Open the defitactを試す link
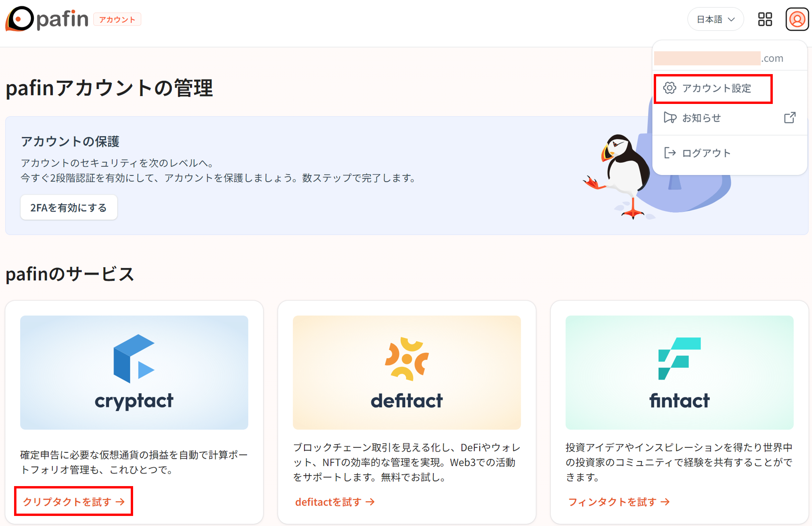This screenshot has height=526, width=812. 335,502
